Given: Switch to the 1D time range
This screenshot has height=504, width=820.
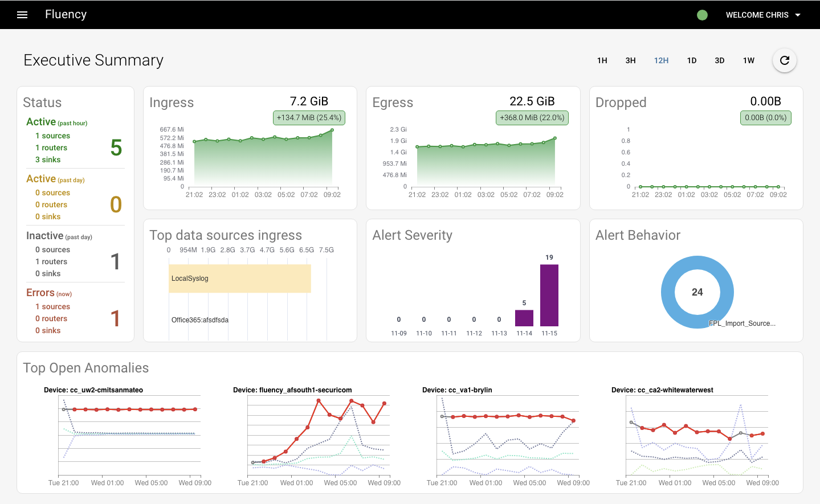Looking at the screenshot, I should point(692,60).
